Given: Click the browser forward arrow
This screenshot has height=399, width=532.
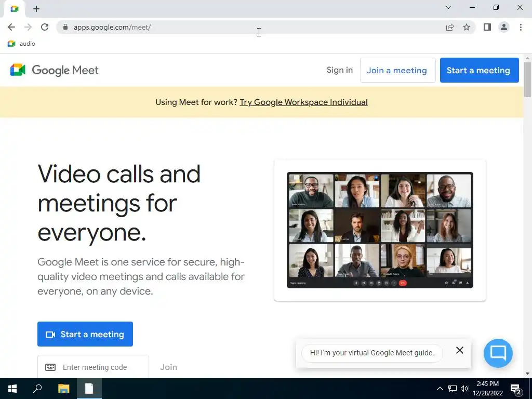Looking at the screenshot, I should tap(28, 27).
